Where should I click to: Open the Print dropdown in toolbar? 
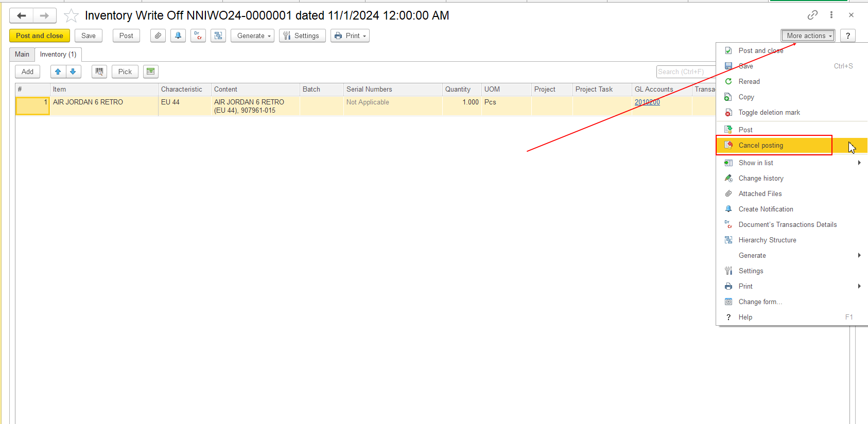[350, 36]
